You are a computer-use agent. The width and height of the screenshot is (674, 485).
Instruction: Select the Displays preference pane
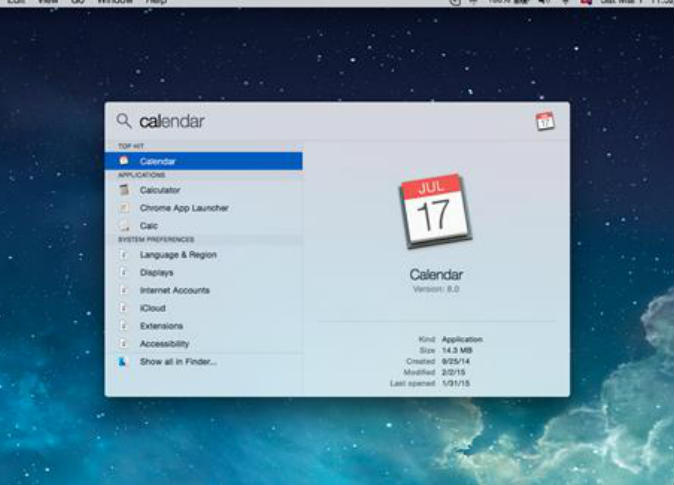click(156, 272)
